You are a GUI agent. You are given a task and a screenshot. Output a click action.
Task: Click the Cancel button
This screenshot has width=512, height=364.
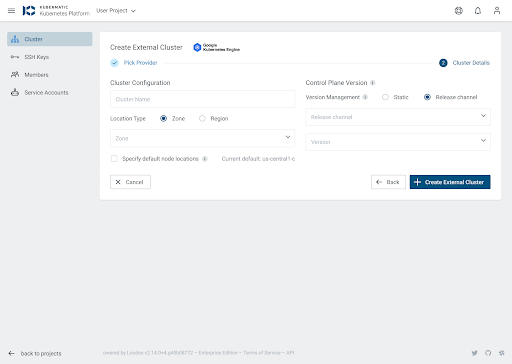point(130,182)
